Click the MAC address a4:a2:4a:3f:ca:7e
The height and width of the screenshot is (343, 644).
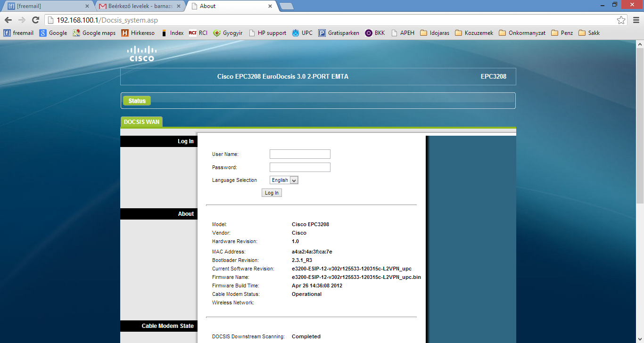coord(312,252)
